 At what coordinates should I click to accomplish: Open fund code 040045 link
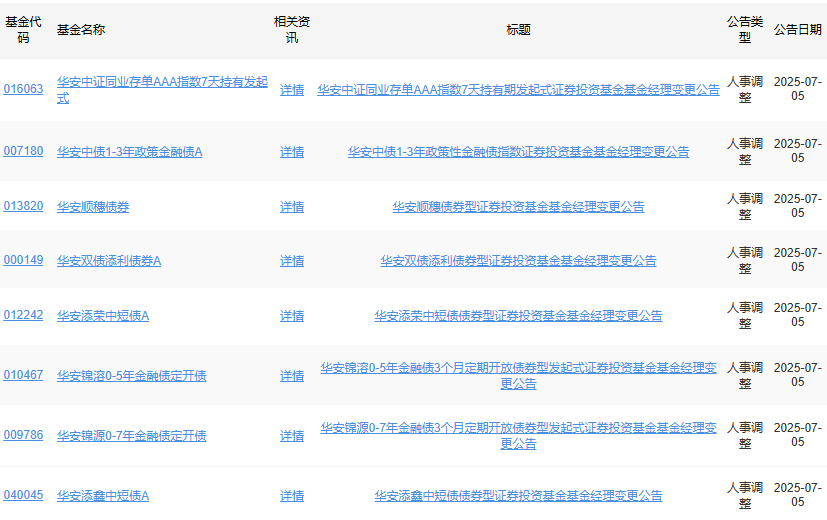23,495
